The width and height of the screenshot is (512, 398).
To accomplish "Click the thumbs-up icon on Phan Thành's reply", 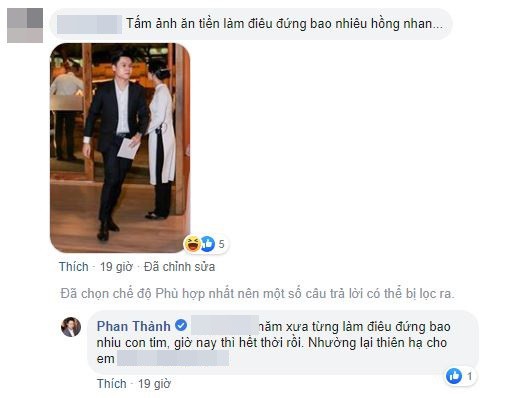I will pos(454,376).
